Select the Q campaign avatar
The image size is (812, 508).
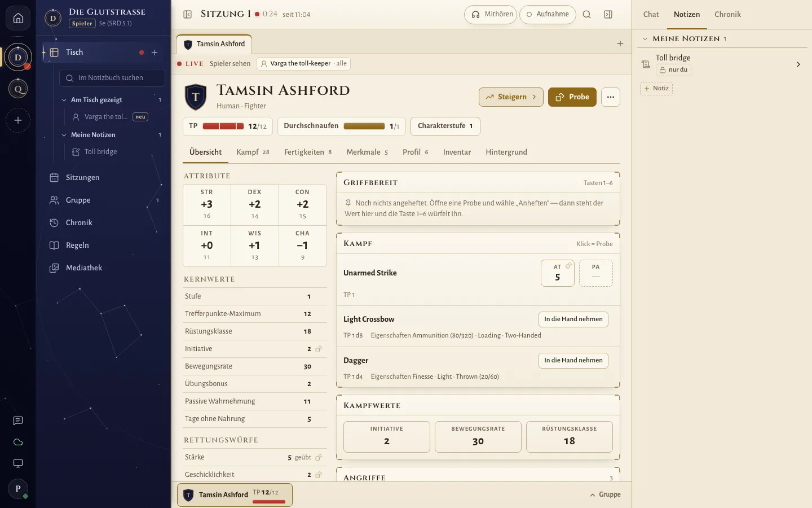(x=18, y=89)
